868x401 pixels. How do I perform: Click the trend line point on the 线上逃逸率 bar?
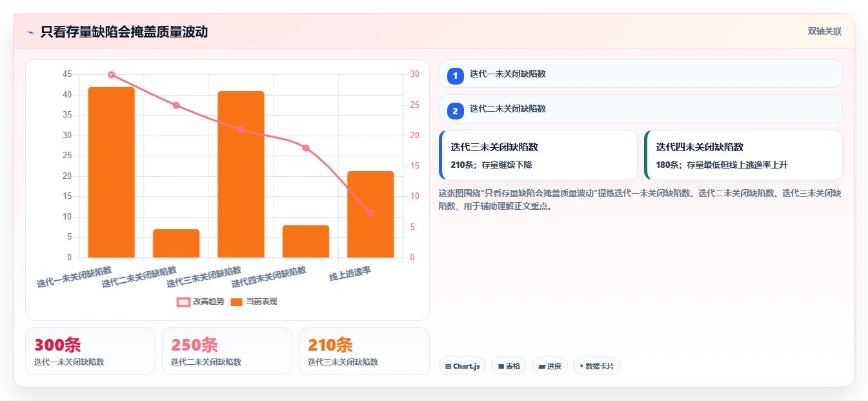370,213
